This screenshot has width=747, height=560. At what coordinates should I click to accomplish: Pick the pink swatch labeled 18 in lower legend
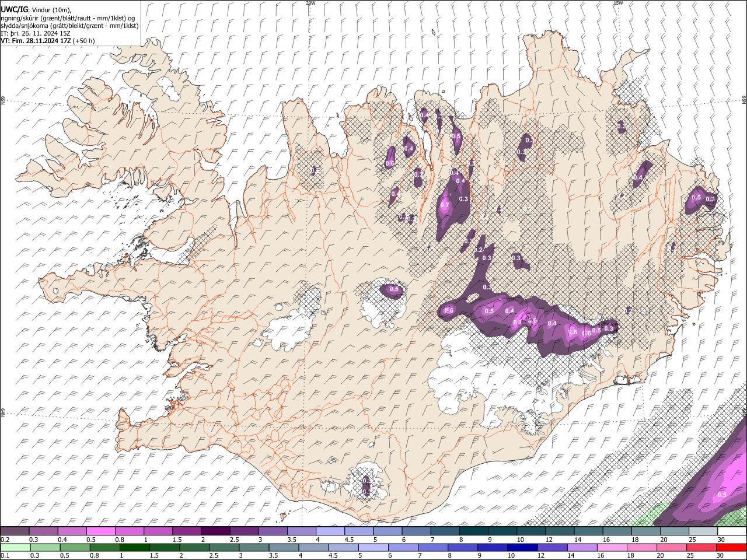click(x=642, y=547)
